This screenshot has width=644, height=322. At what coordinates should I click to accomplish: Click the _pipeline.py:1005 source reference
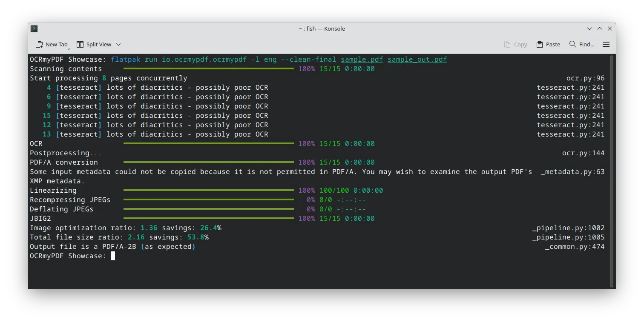coord(569,237)
